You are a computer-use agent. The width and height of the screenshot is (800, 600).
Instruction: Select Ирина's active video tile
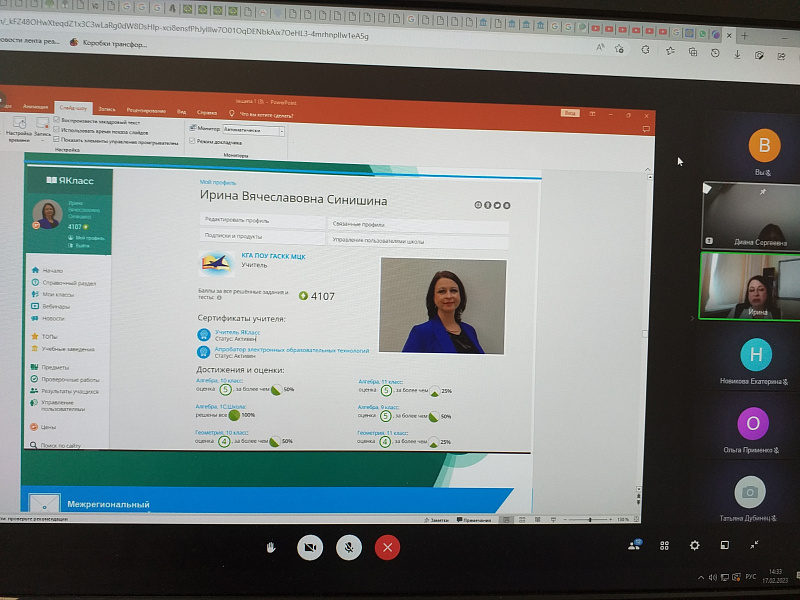pos(750,286)
